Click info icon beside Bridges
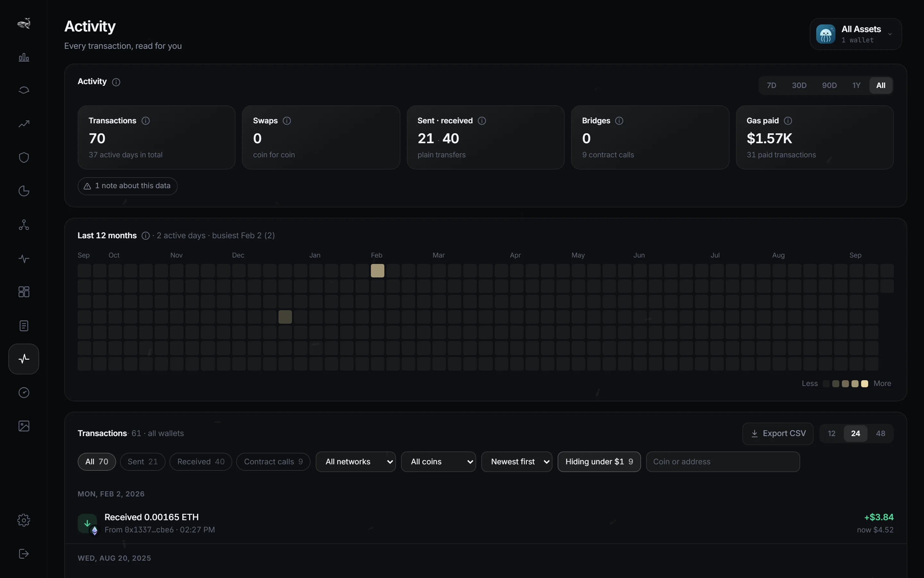This screenshot has height=578, width=924. pos(619,121)
